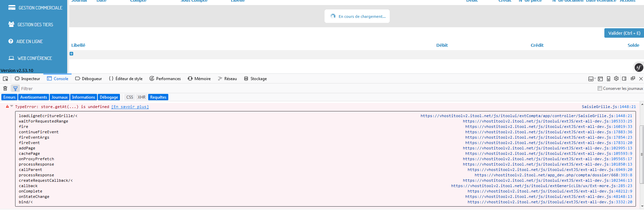
Task: Clear console output with the trash icon
Action: 5,89
